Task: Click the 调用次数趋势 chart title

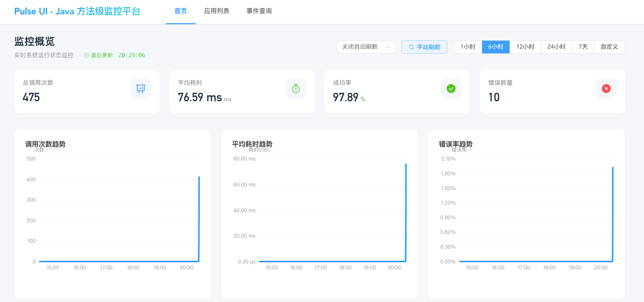Action: coord(45,144)
